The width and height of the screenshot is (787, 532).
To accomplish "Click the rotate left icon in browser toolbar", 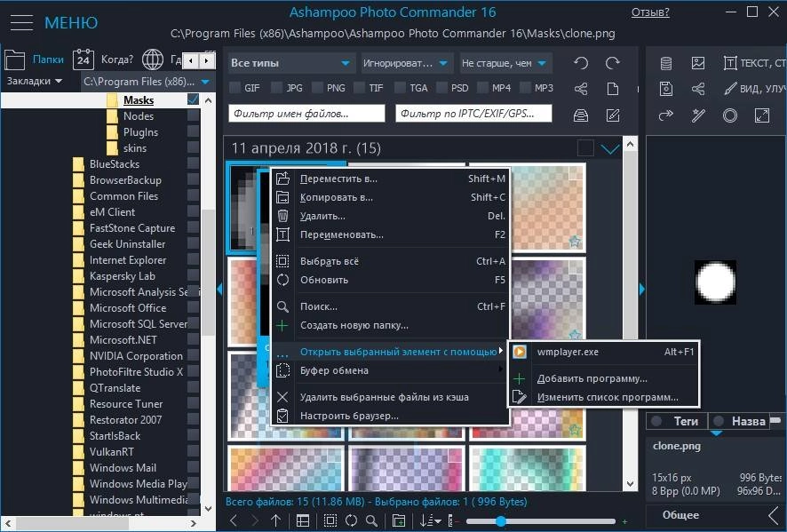I will point(581,63).
